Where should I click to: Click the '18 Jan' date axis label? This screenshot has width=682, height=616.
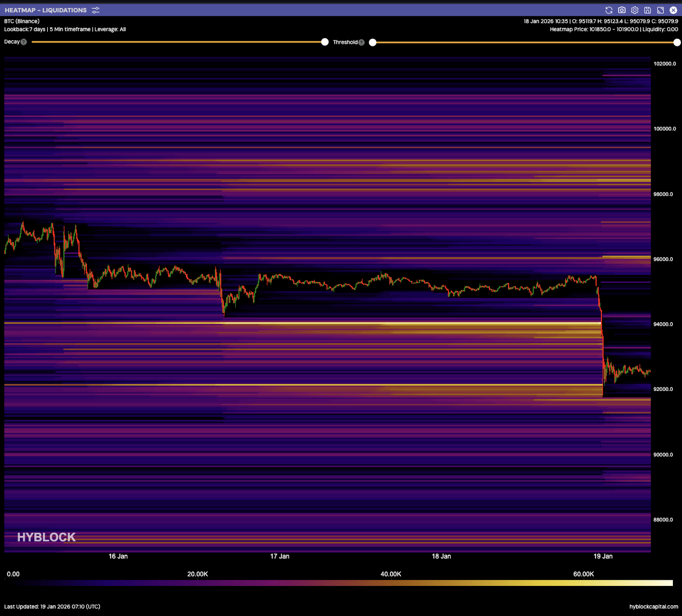pos(442,556)
